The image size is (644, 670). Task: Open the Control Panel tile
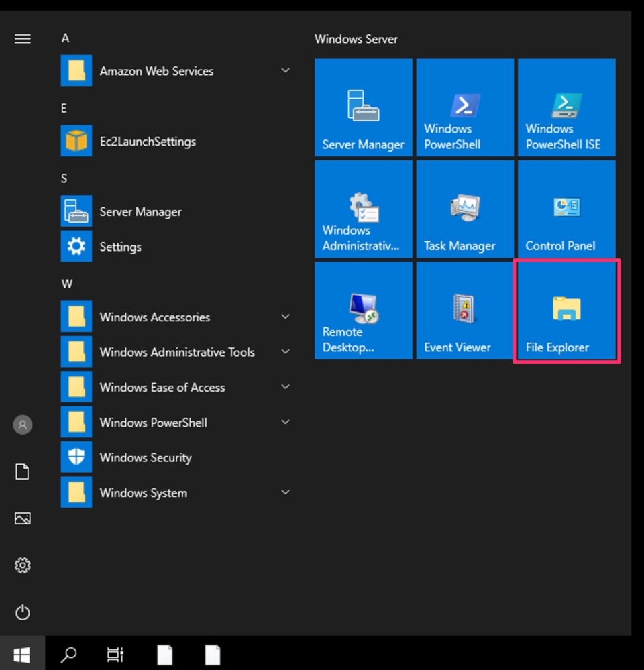point(567,209)
